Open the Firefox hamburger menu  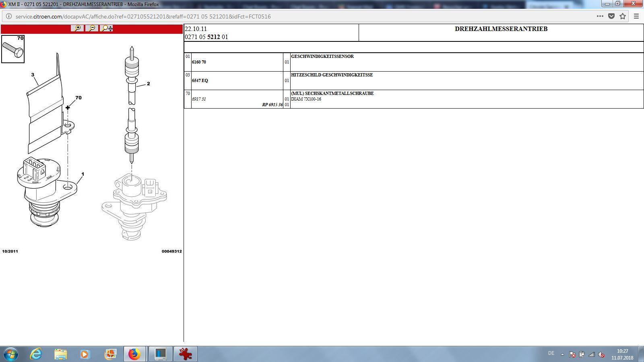click(636, 16)
